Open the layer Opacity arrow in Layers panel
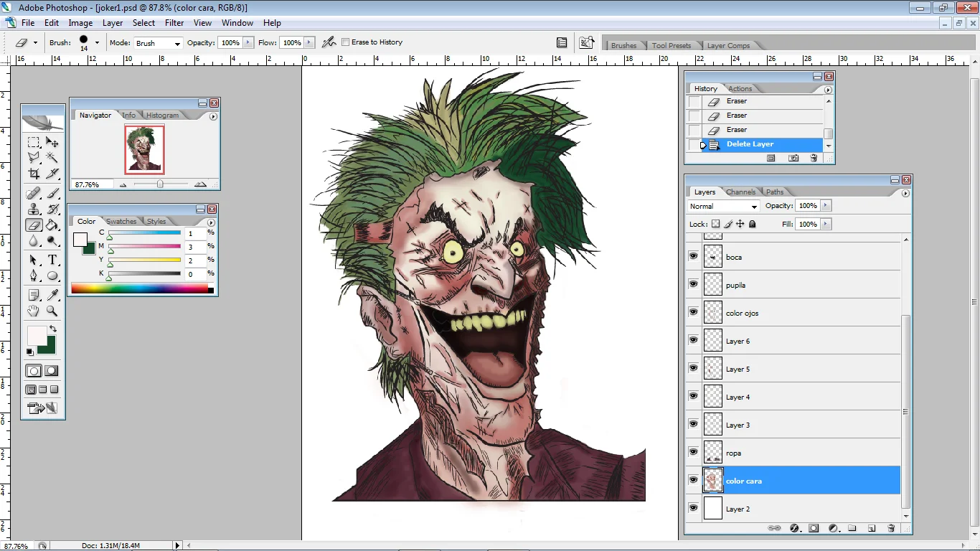Viewport: 980px width, 551px height. 826,206
